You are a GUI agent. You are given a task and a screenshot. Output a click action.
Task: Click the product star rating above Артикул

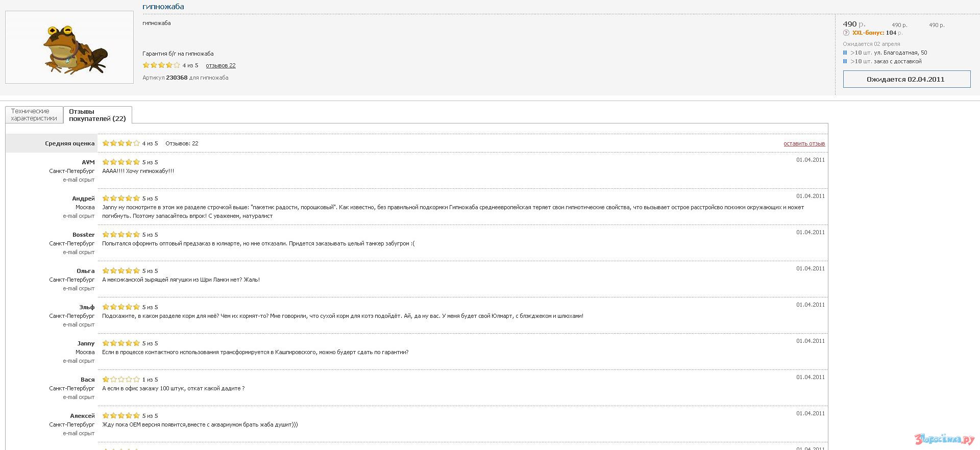point(161,65)
